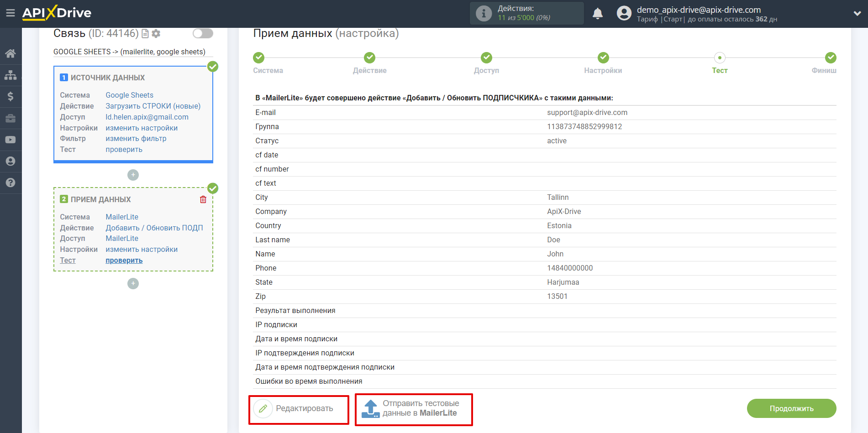Screen dimensions: 868x433
Task: Click the Estonia country value
Action: tap(559, 225)
